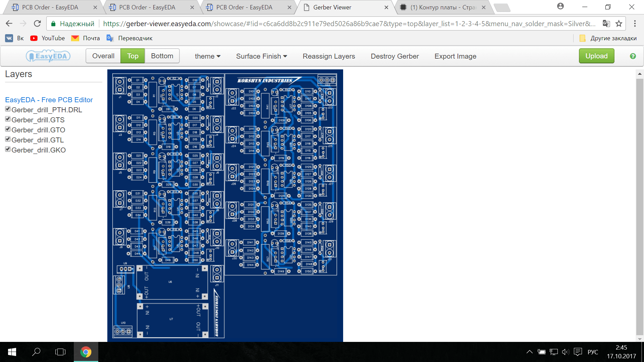
Task: Open Chrome menu with three dots
Action: click(x=635, y=23)
